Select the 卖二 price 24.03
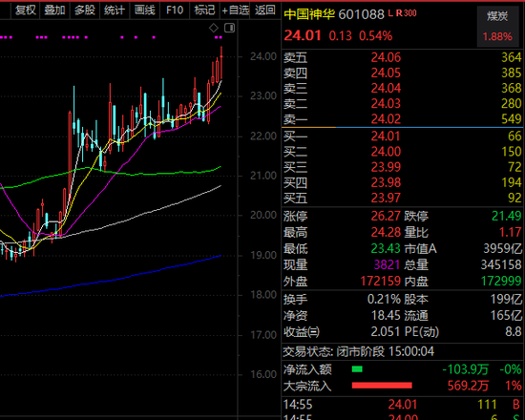Image resolution: width=525 pixels, height=420 pixels. pos(386,104)
